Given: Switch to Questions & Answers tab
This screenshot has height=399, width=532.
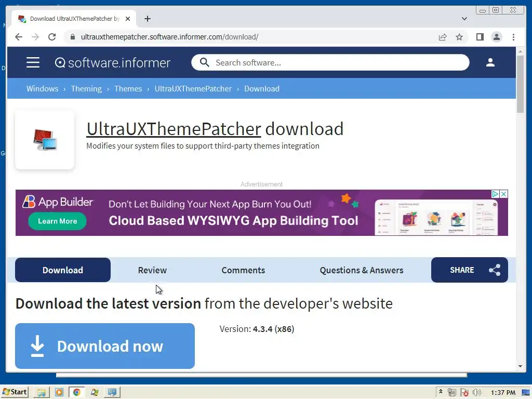Looking at the screenshot, I should [362, 270].
